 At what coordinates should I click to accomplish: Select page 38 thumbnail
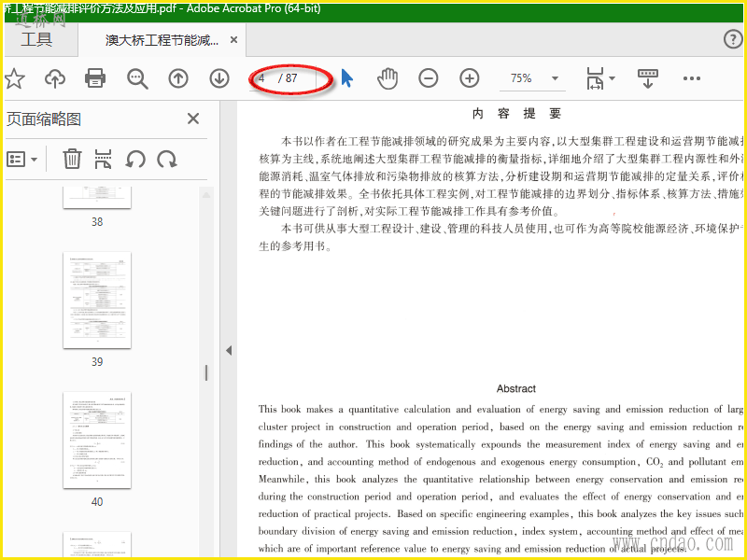coord(97,198)
